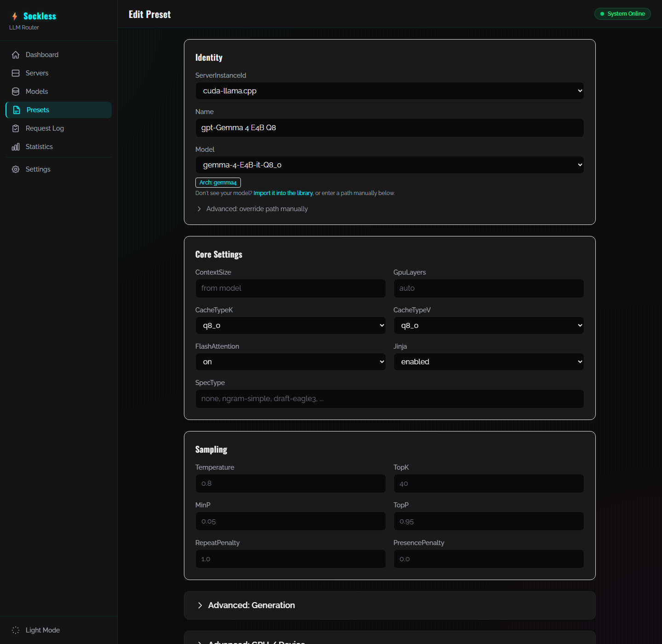Click the 'LLM Router' subtitle text
The width and height of the screenshot is (662, 644).
[24, 28]
